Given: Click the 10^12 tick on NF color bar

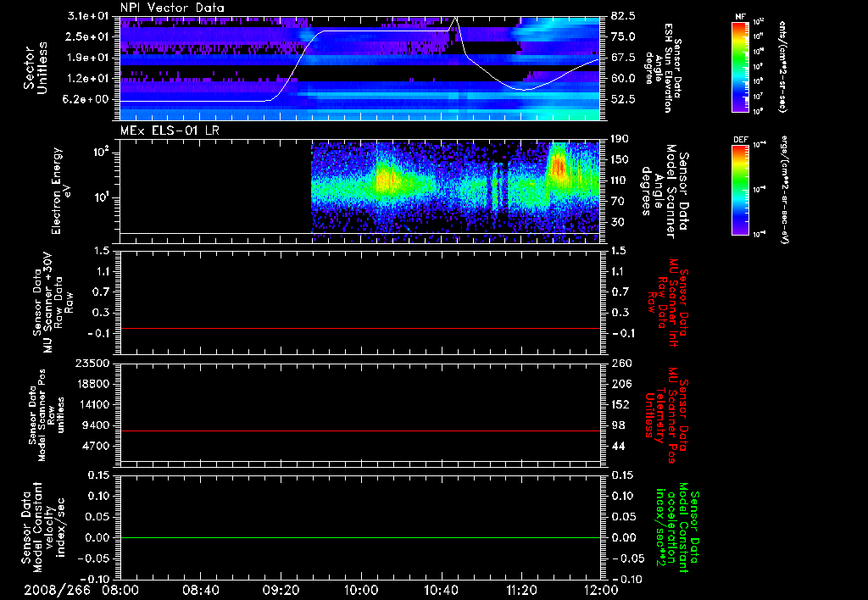Looking at the screenshot, I should click(x=759, y=21).
